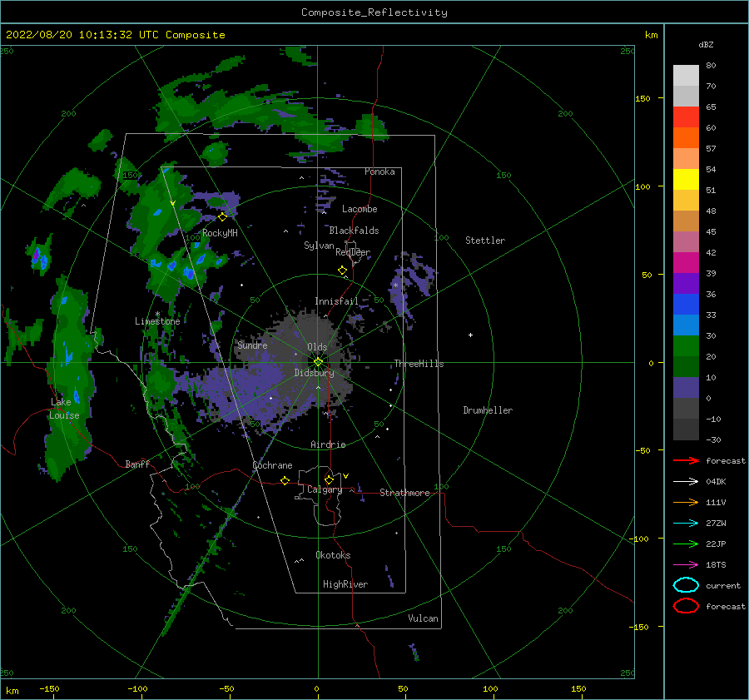Click the Lake Louise label
The width and height of the screenshot is (749, 700).
[64, 409]
